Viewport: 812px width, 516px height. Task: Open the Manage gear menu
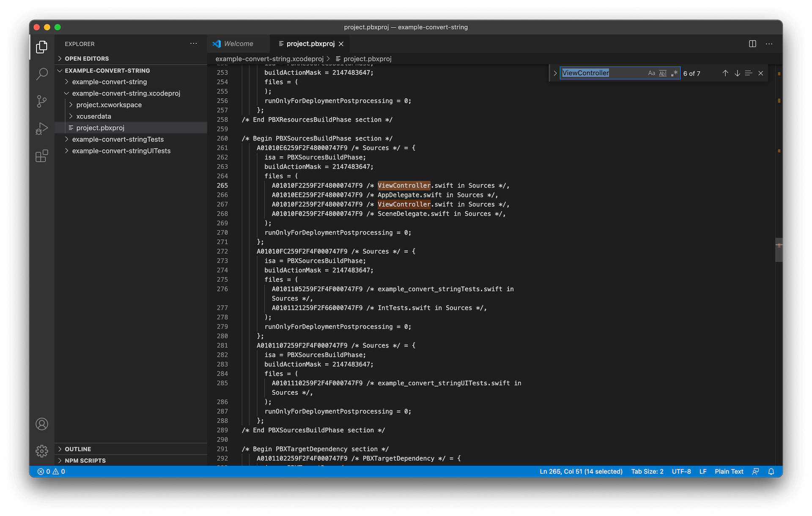[x=41, y=451]
